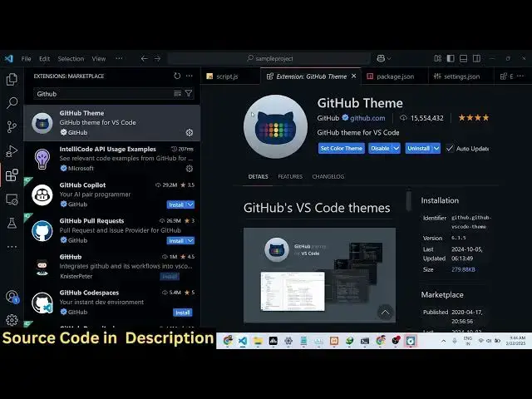Viewport: 532px width, 399px height.
Task: Clear extensions search results icon
Action: tap(177, 93)
